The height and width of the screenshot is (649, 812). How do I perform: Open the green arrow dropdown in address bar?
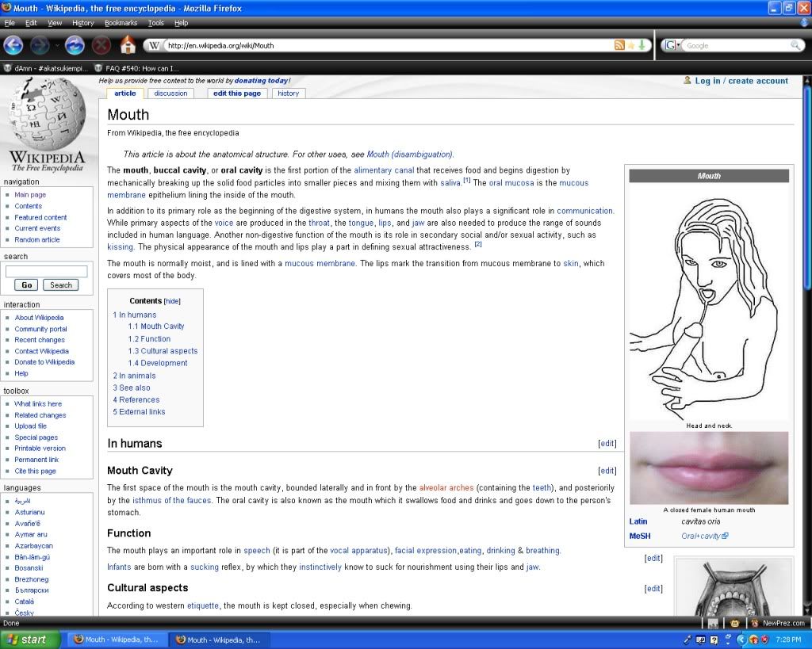click(x=642, y=45)
